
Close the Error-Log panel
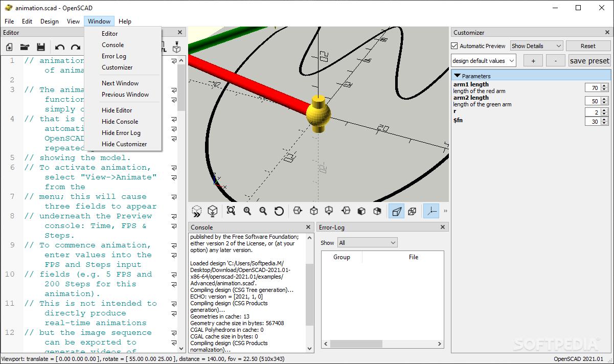click(443, 227)
